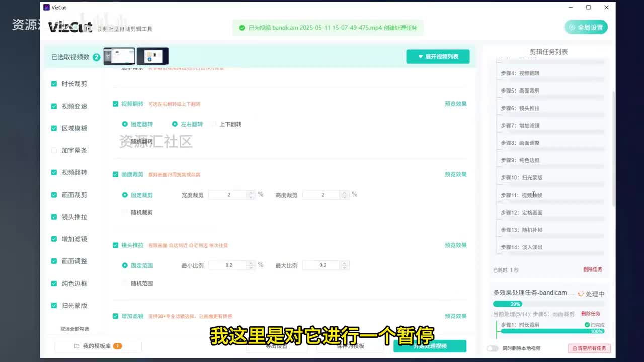Increase 宽度裁剪 value with up arrow

[x=251, y=192]
